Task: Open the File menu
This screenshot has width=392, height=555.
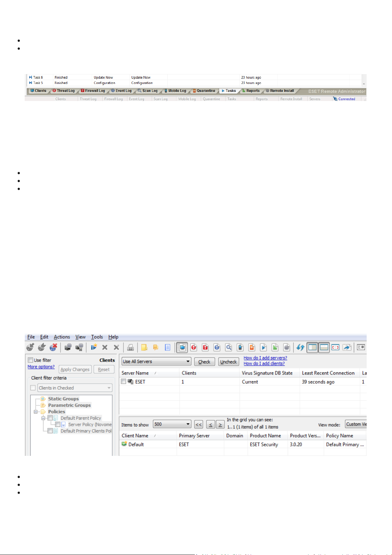Action: pos(31,337)
